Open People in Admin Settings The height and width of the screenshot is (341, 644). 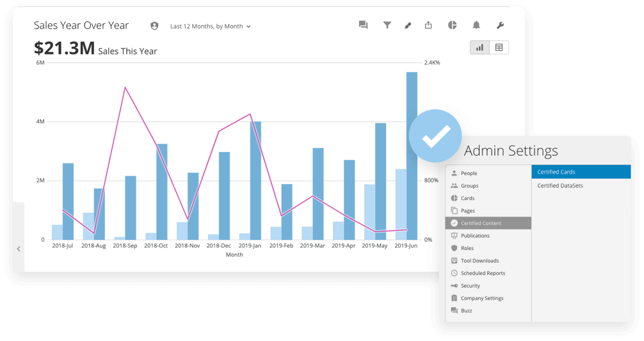tap(488, 173)
